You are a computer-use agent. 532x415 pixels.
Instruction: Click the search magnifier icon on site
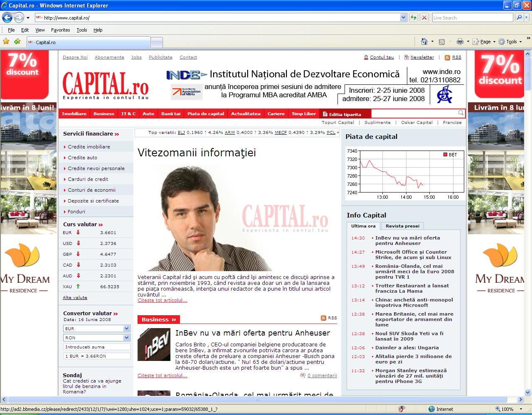461,113
